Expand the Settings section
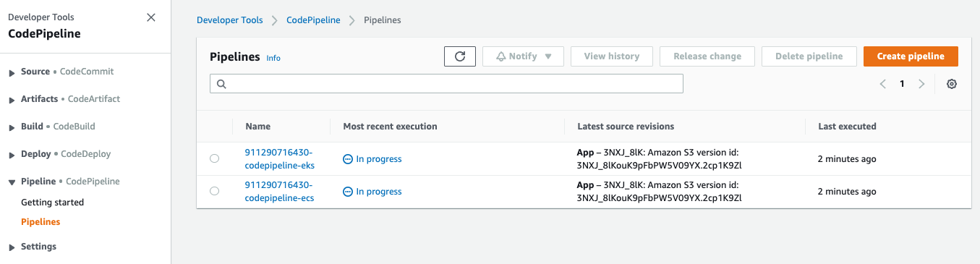This screenshot has height=264, width=980. tap(12, 247)
